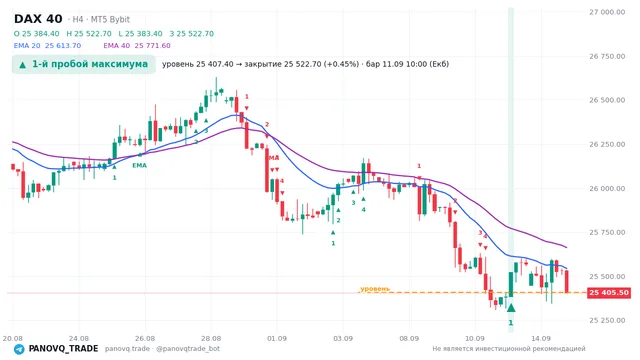Click the PANOVQ_TRADE channel name

[x=63, y=349]
